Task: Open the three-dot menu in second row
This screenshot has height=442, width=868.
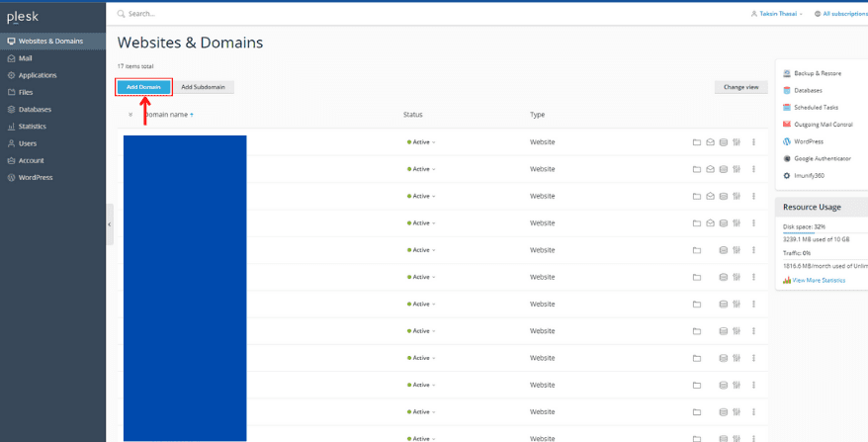Action: 753,169
